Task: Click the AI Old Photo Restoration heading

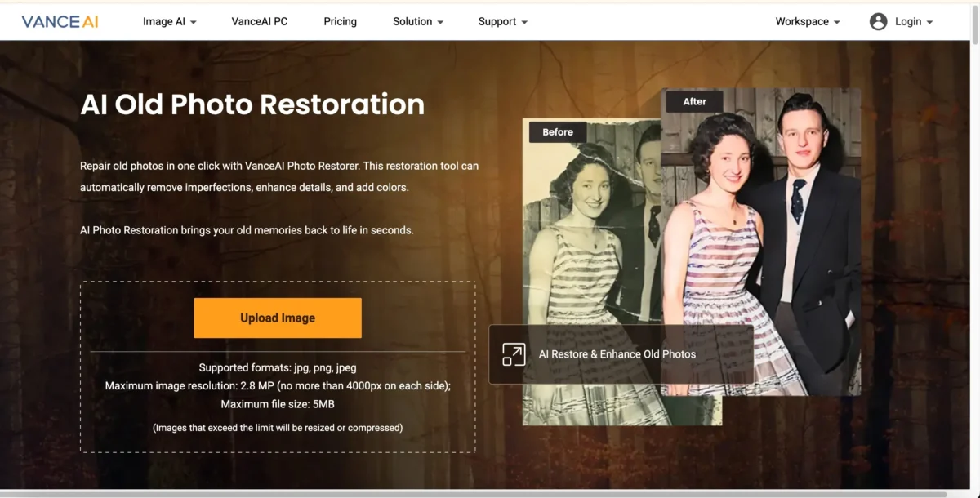Action: (252, 105)
